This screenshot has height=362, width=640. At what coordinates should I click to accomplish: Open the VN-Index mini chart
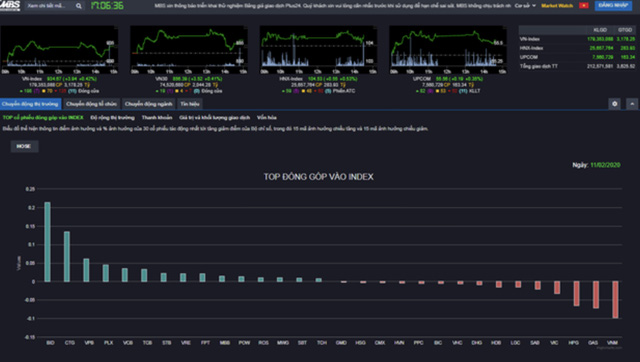59,50
